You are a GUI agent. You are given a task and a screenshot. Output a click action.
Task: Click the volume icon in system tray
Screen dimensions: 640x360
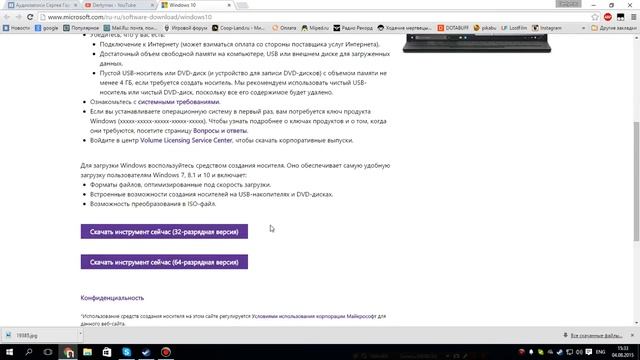point(579,352)
